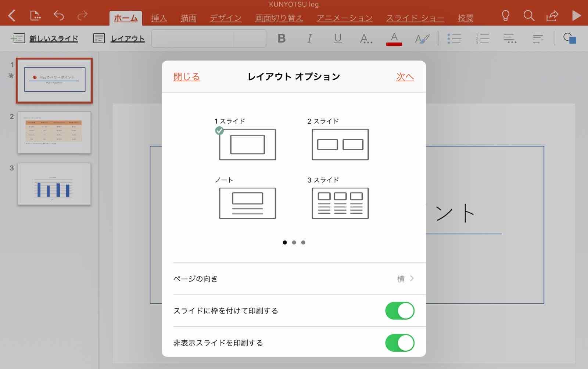The image size is (588, 369).
Task: Select the 2 スライド print layout
Action: [340, 144]
